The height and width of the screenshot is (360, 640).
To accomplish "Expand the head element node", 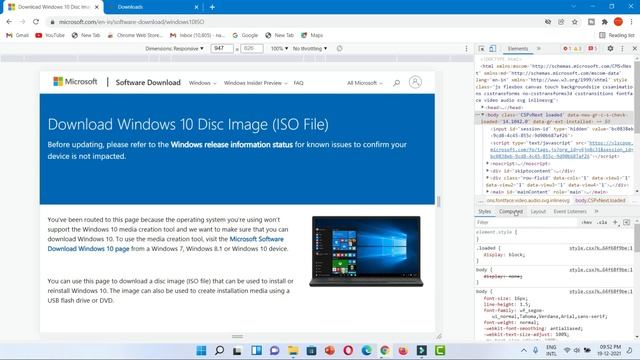I will 482,107.
